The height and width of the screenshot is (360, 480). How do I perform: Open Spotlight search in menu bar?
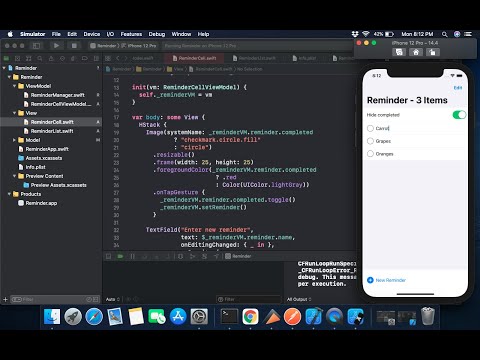(x=444, y=34)
